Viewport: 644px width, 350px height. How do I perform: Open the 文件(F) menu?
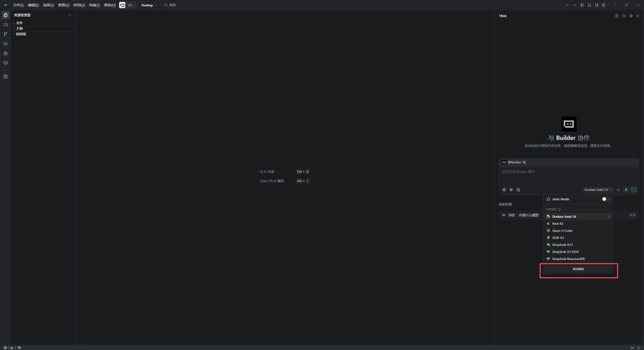pos(18,5)
